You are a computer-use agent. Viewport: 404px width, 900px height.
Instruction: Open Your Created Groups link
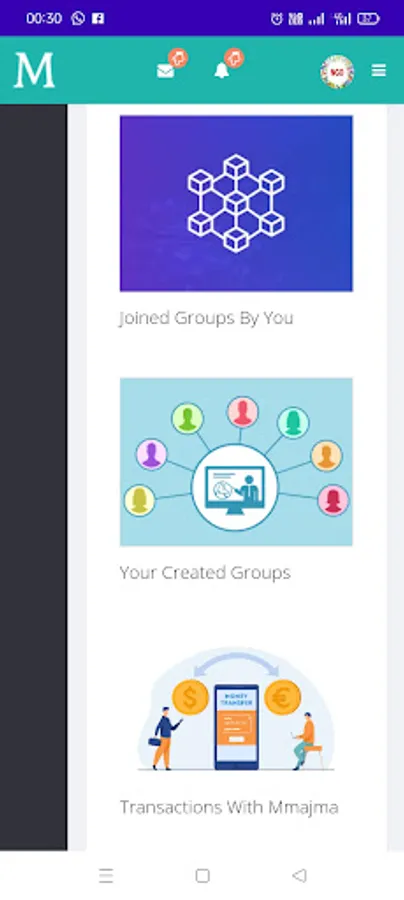click(x=205, y=572)
